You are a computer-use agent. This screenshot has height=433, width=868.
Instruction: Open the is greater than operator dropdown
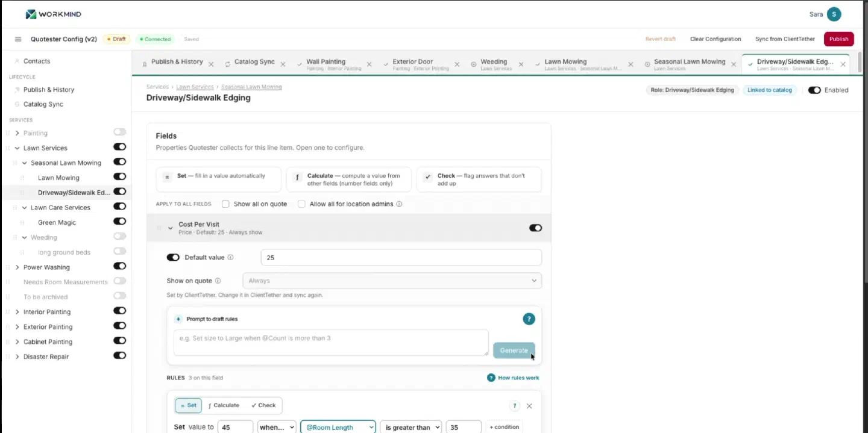click(x=411, y=428)
